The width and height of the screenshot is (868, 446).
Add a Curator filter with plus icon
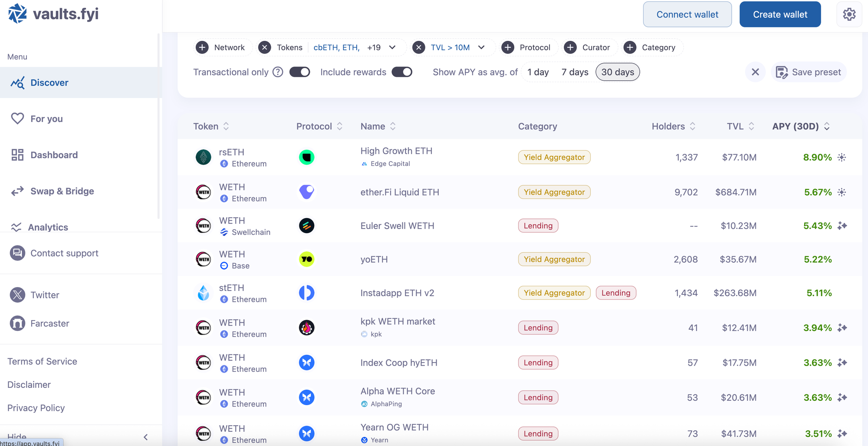pyautogui.click(x=570, y=47)
